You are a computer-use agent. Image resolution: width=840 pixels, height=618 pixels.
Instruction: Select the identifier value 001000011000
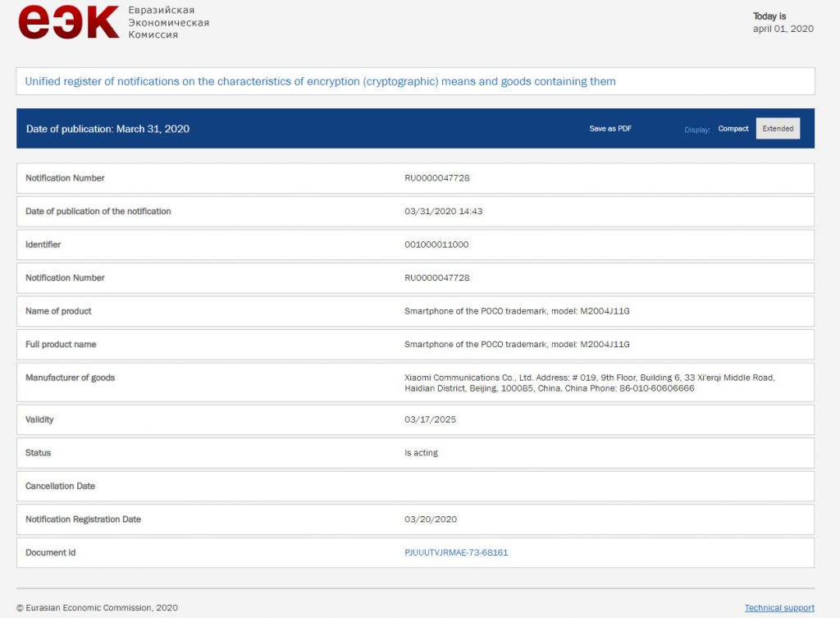click(x=436, y=245)
